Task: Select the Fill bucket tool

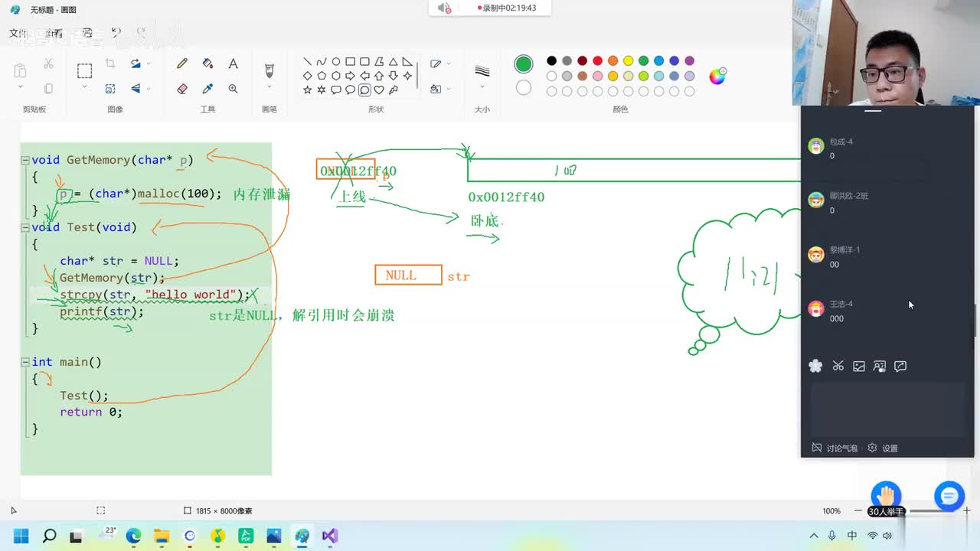Action: point(207,64)
